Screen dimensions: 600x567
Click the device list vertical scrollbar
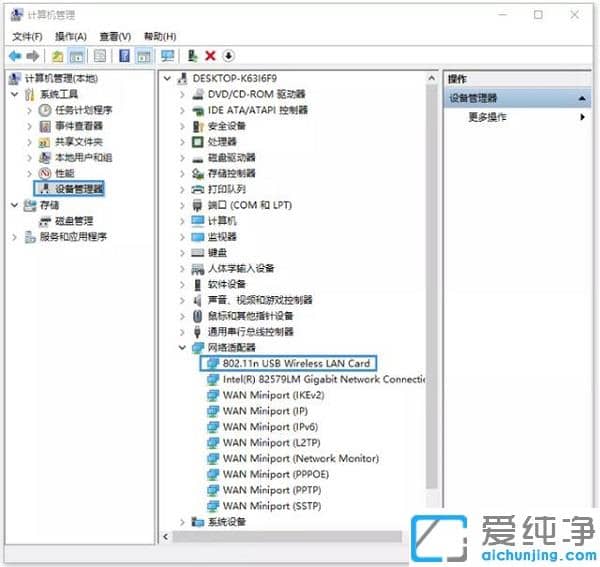click(432, 287)
